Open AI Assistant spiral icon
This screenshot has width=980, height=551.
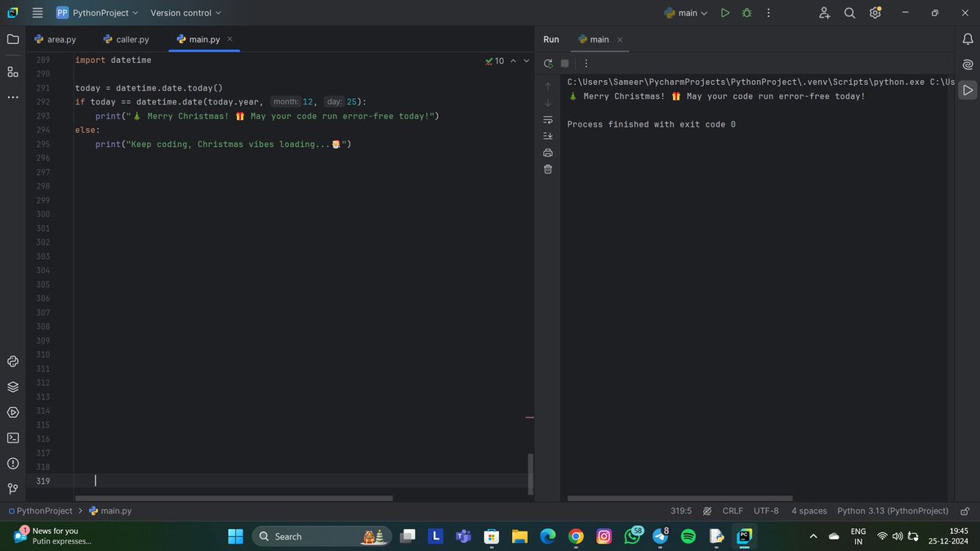click(968, 64)
